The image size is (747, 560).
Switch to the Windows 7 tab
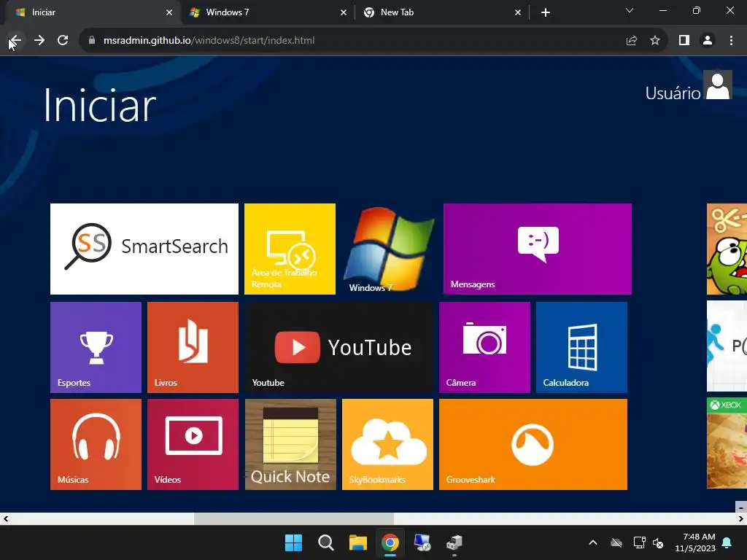[267, 12]
